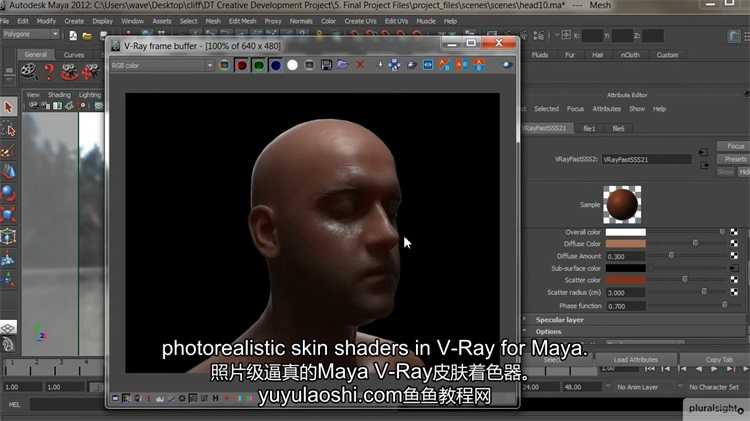Expand the Options section
Viewport: 750px width, 421px height.
548,332
